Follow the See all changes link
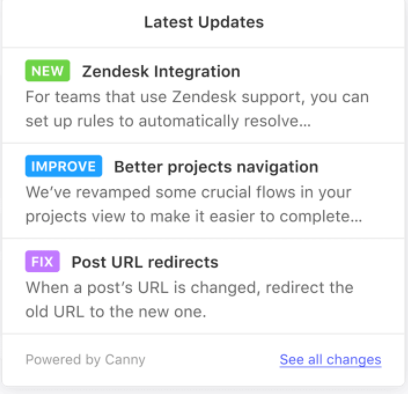This screenshot has height=394, width=408. 330,360
